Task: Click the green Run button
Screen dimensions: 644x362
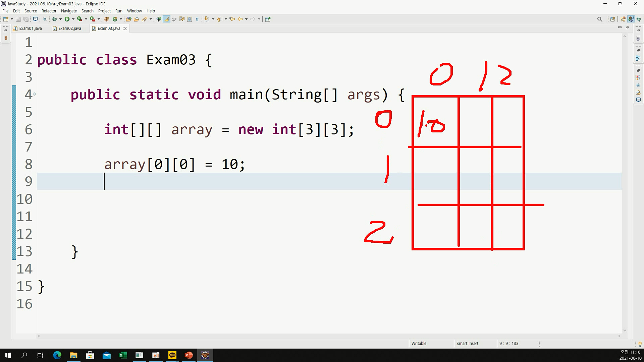Action: tap(67, 19)
